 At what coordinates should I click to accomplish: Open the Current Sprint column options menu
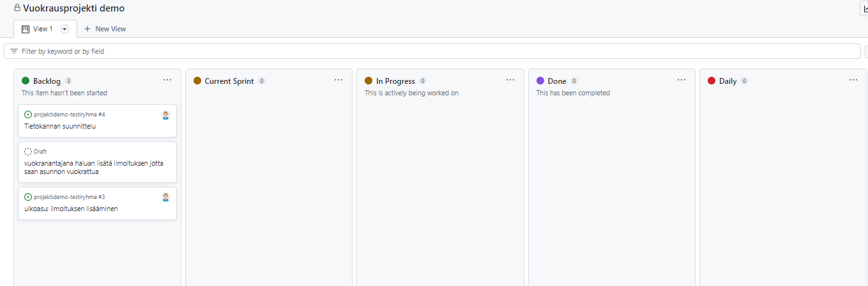339,80
